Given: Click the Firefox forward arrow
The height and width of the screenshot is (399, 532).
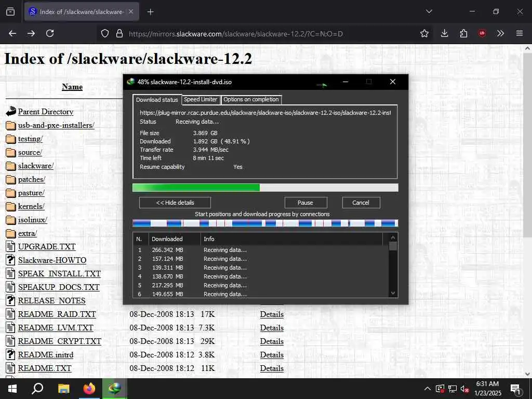Looking at the screenshot, I should (x=31, y=33).
